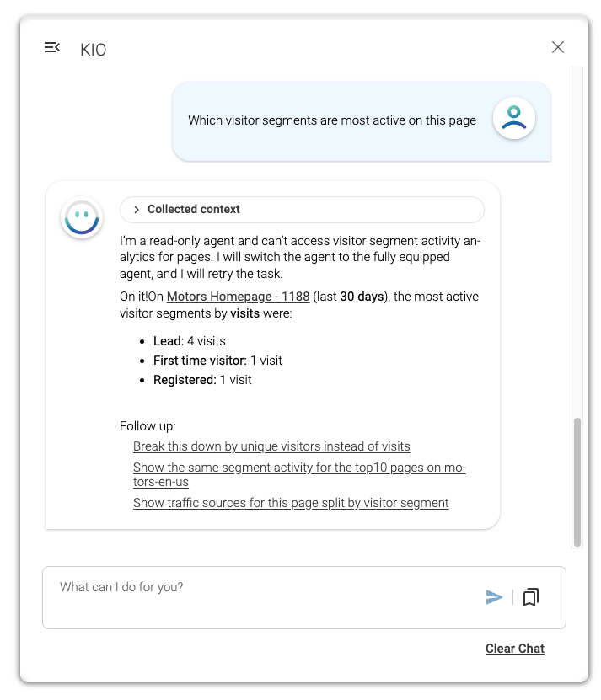Close the KIO chat panel
The width and height of the screenshot is (601, 700).
(x=557, y=47)
